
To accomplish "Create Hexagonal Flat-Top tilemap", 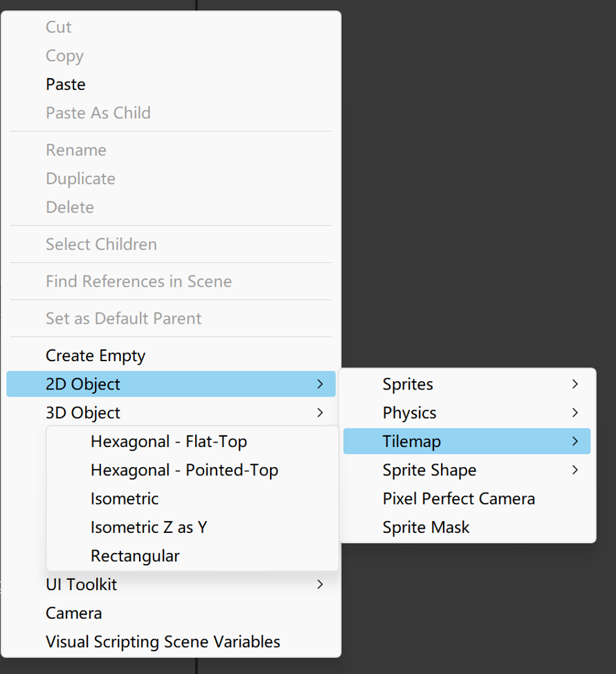I will pyautogui.click(x=168, y=441).
